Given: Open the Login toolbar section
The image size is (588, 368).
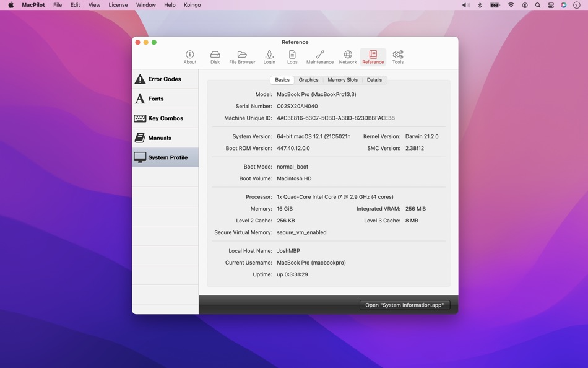Looking at the screenshot, I should pos(269,57).
